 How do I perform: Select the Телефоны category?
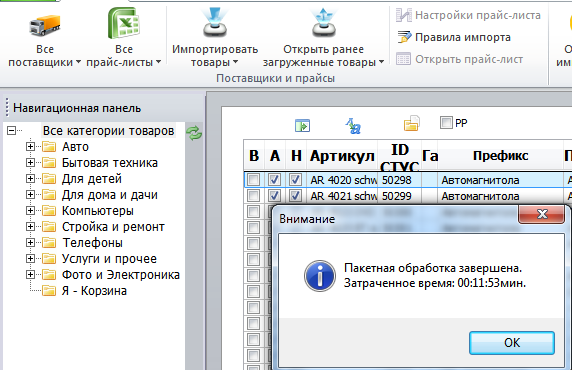[93, 243]
